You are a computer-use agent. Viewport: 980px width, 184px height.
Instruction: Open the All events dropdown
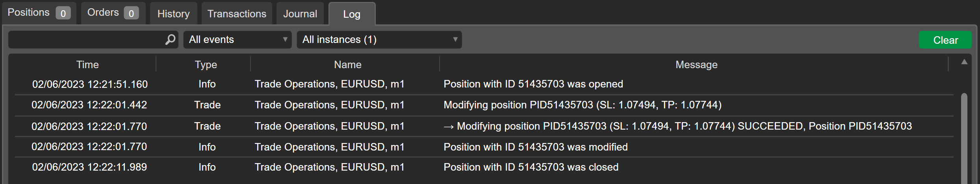[238, 39]
